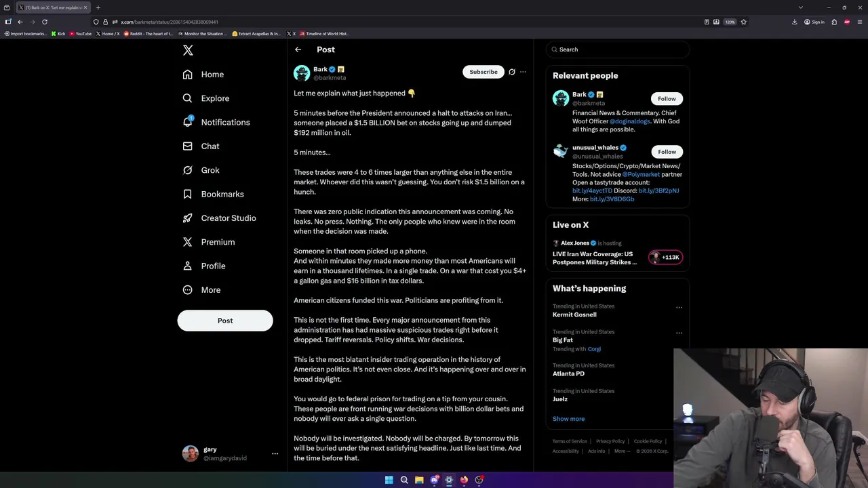Bookmark this page with the star
The image size is (868, 488).
pos(743,22)
